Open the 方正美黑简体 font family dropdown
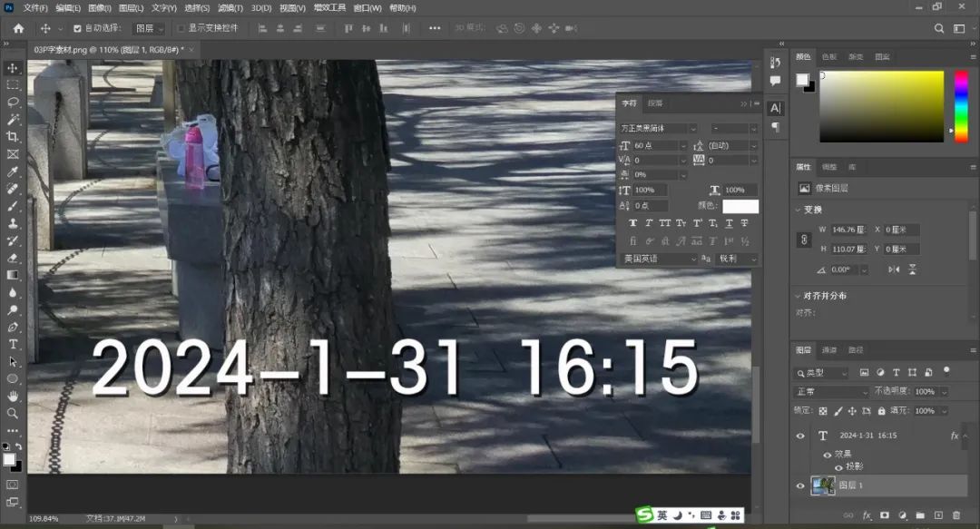 click(x=659, y=129)
